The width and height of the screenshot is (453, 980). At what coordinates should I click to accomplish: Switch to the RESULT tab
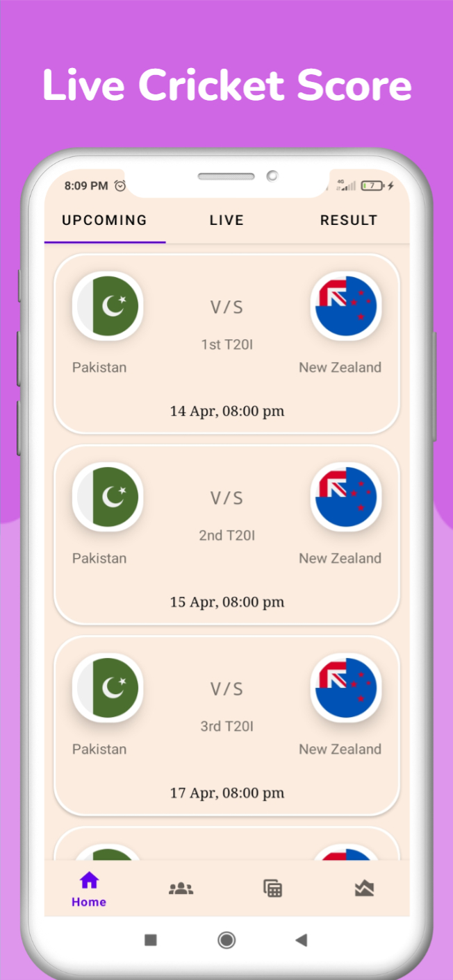tap(349, 220)
